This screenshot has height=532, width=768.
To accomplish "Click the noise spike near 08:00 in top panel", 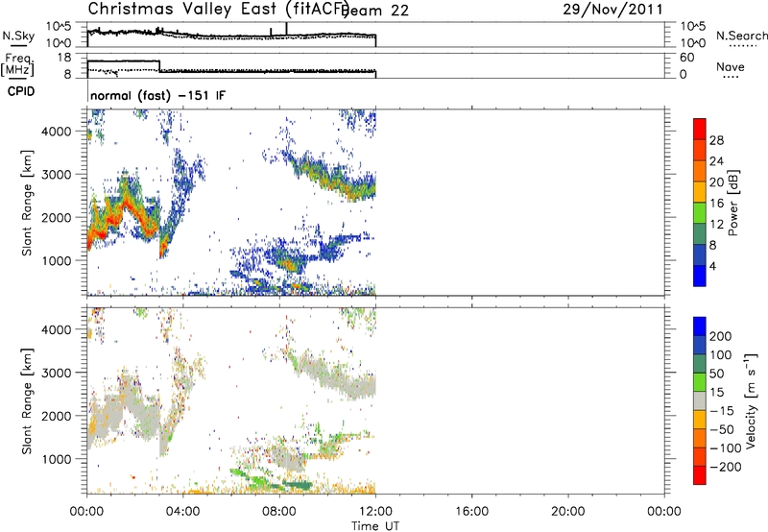I will (x=286, y=29).
